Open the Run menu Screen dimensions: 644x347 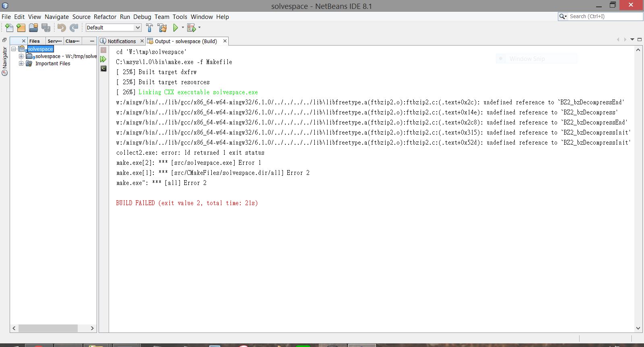[x=125, y=17]
